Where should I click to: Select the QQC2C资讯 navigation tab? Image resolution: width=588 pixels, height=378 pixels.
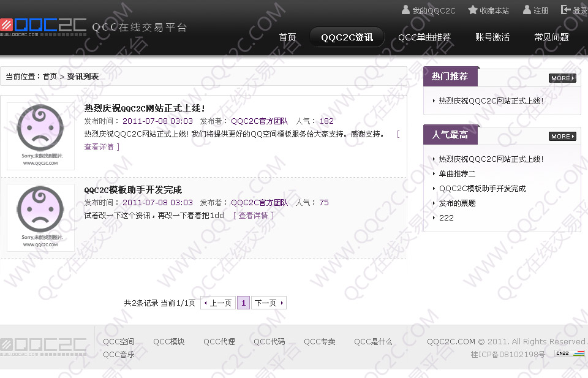[x=347, y=37]
